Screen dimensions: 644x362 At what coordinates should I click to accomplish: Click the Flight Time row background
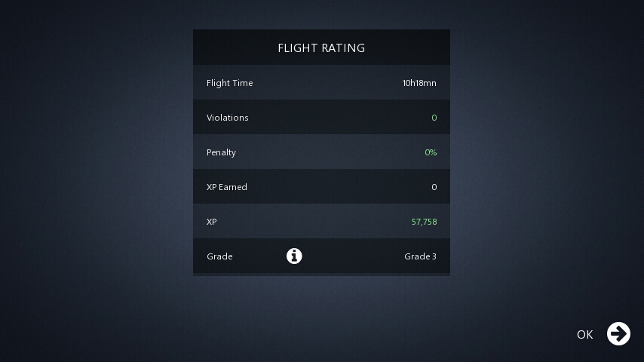click(x=321, y=83)
